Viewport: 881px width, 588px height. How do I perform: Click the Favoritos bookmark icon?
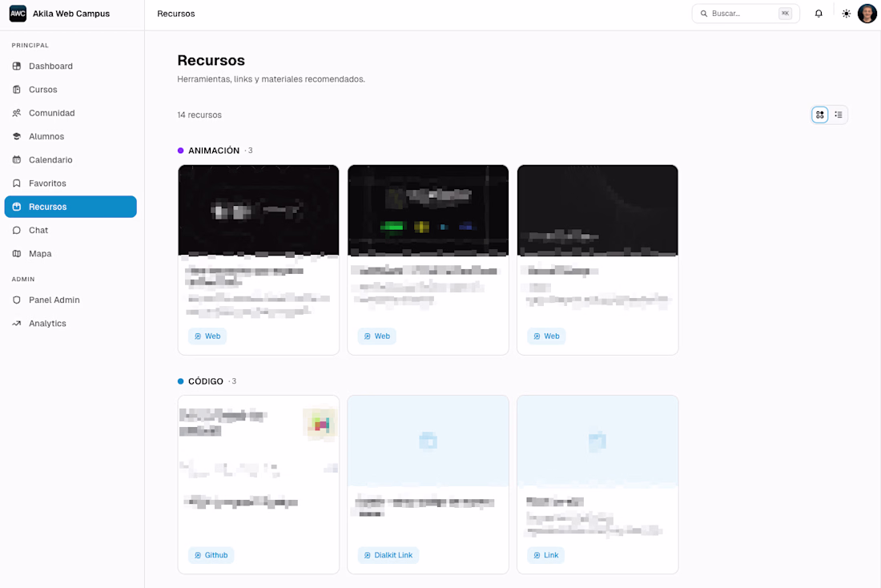coord(17,183)
